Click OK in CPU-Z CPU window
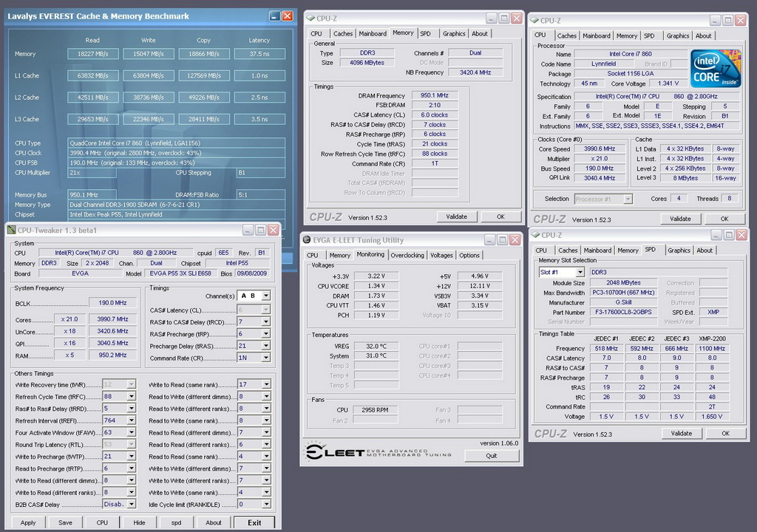The width and height of the screenshot is (757, 532). [724, 219]
